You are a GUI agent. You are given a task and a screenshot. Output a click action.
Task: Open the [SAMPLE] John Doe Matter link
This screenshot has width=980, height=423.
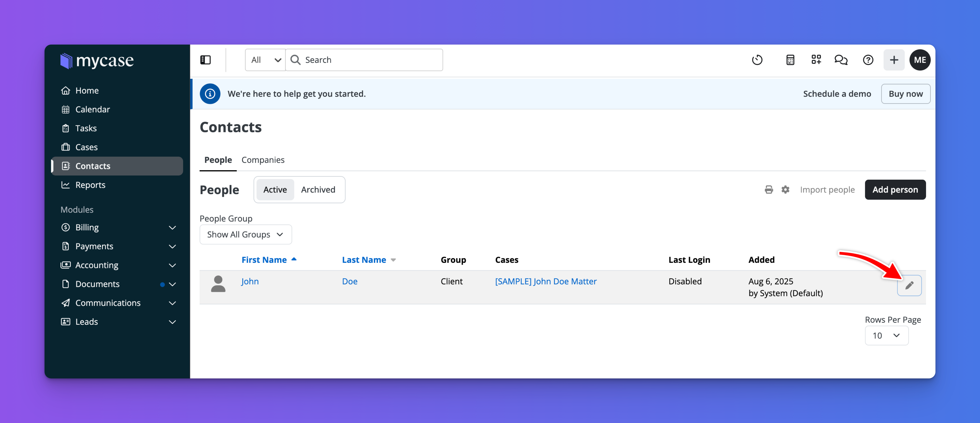point(545,281)
